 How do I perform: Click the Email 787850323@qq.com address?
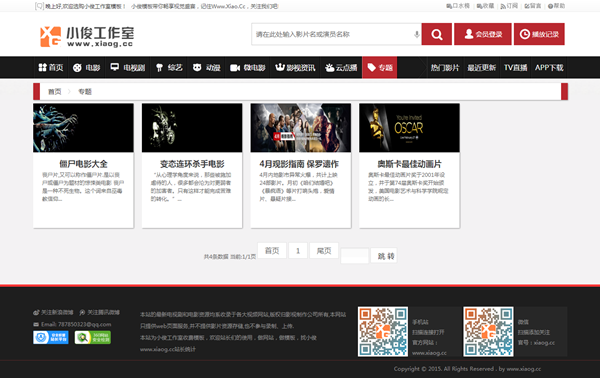(x=72, y=324)
